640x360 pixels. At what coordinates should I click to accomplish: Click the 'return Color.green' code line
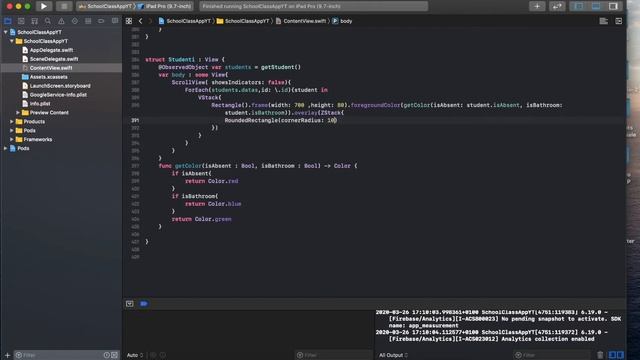tap(202, 219)
